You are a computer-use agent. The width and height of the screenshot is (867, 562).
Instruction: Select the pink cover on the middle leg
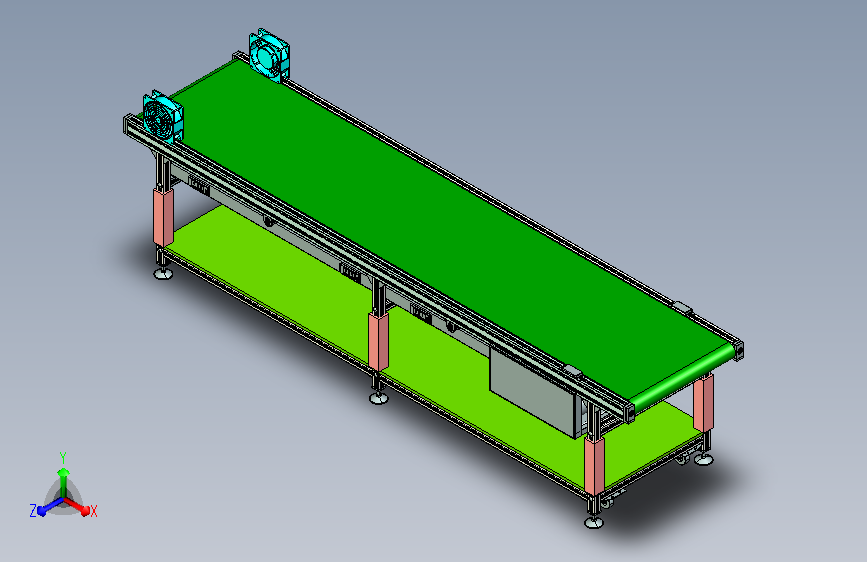[x=378, y=341]
